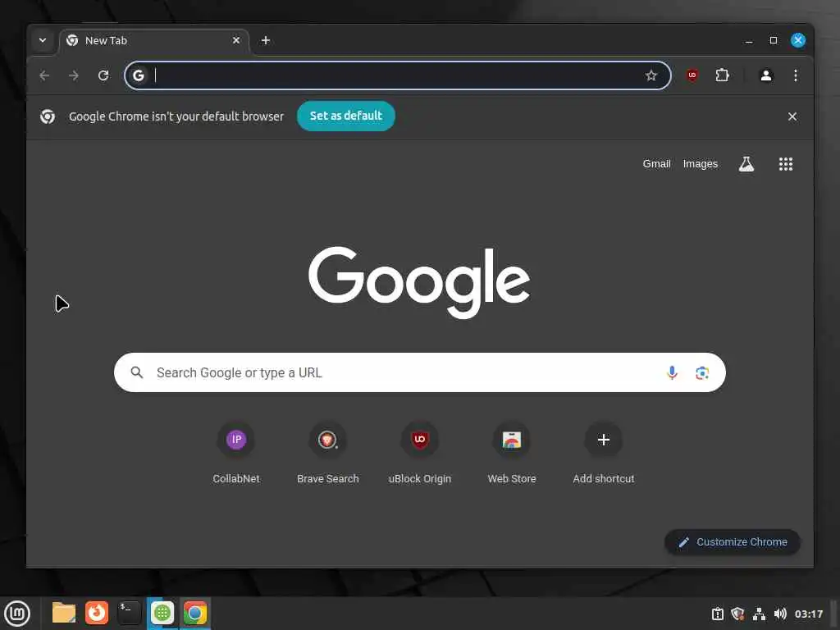840x630 pixels.
Task: Open Images link
Action: (x=701, y=164)
